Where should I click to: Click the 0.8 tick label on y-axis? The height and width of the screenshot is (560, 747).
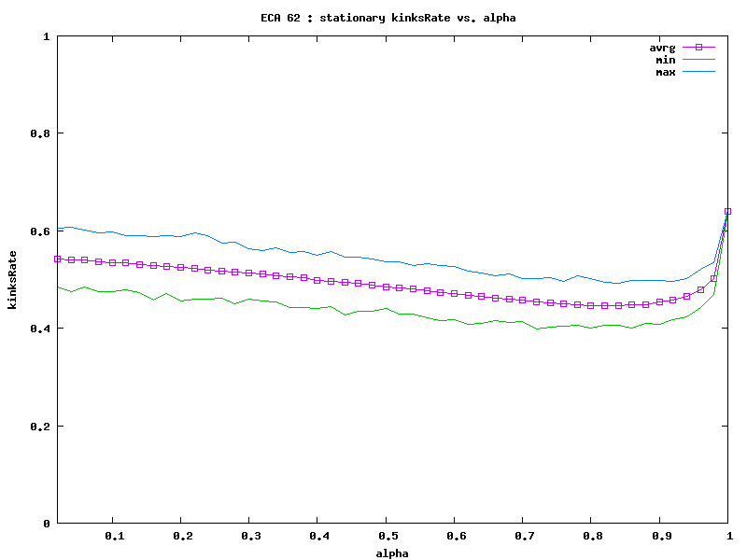click(38, 133)
